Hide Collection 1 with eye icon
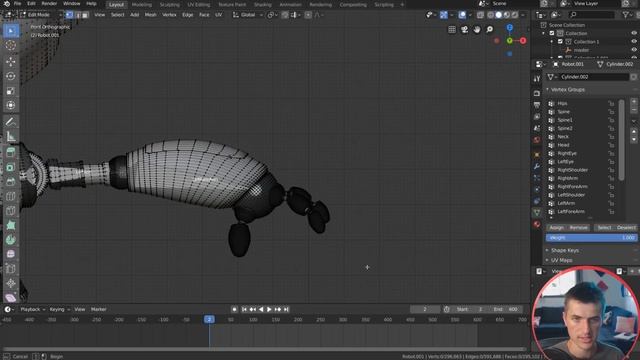 pos(634,42)
